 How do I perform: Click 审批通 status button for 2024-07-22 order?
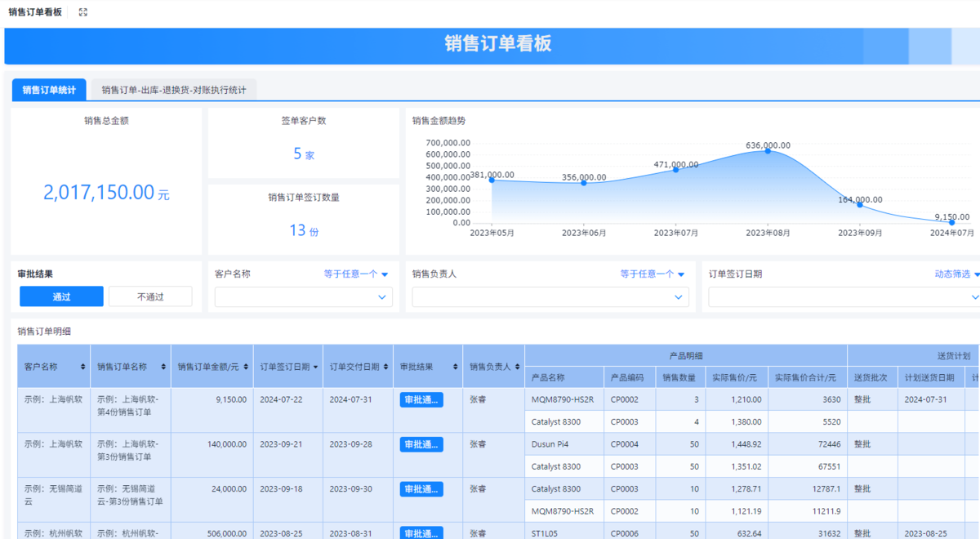pos(421,399)
